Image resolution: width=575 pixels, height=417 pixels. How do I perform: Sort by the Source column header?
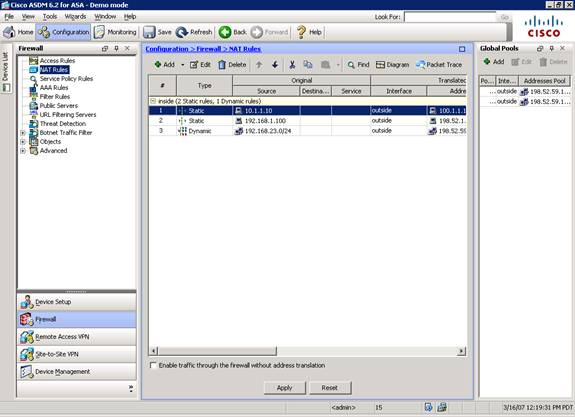coord(266,91)
